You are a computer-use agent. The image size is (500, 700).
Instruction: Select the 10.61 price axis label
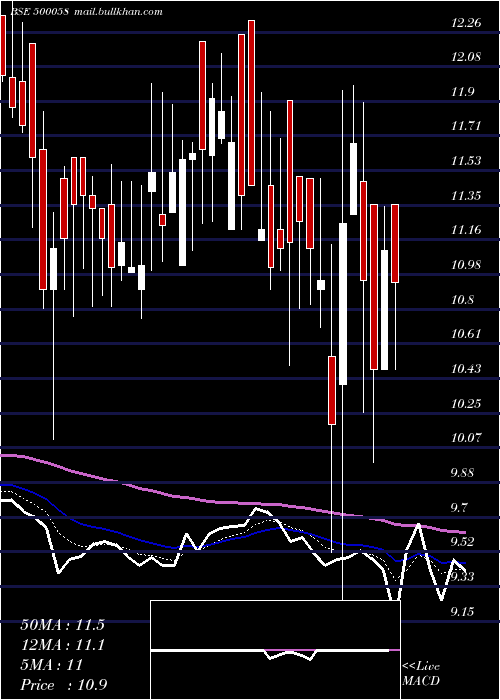pos(466,333)
